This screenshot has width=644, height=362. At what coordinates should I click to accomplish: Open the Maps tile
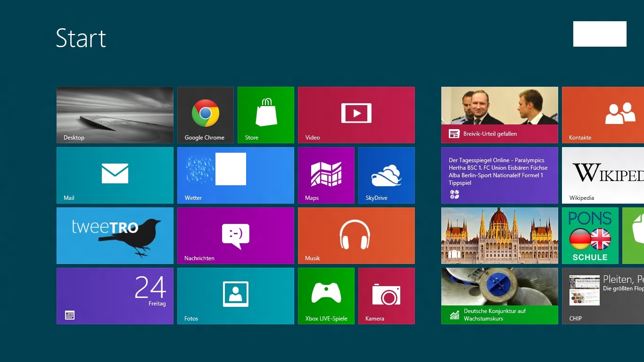326,175
